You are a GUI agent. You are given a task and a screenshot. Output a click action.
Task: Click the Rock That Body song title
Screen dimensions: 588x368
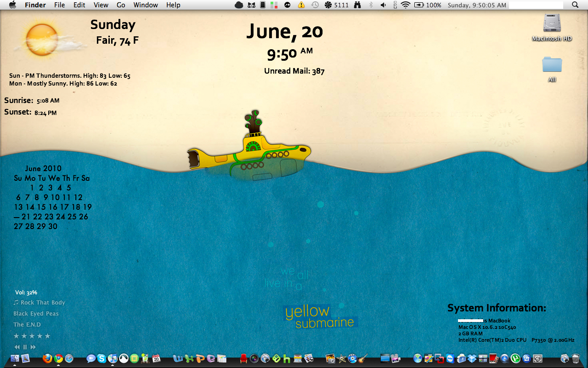click(43, 303)
